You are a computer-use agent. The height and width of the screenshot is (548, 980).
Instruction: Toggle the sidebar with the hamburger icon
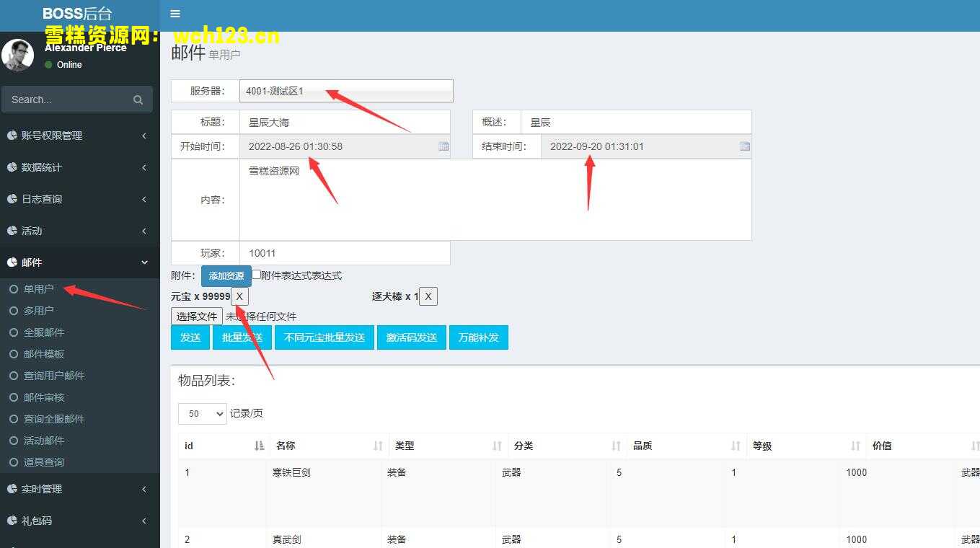[x=174, y=13]
